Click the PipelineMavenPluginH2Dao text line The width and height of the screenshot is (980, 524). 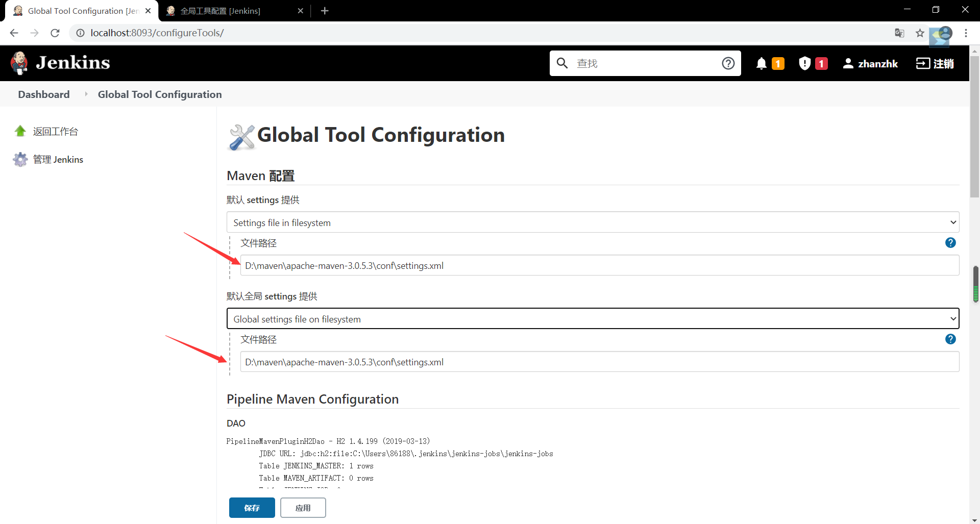pos(328,441)
